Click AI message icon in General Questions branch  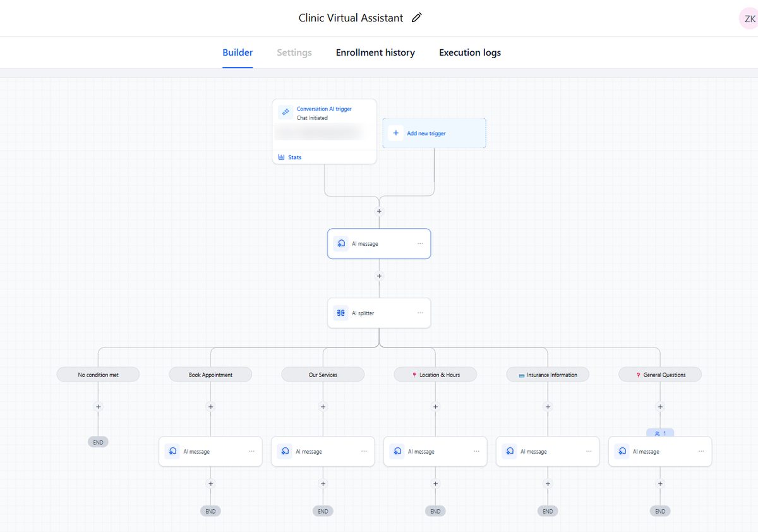pos(622,452)
